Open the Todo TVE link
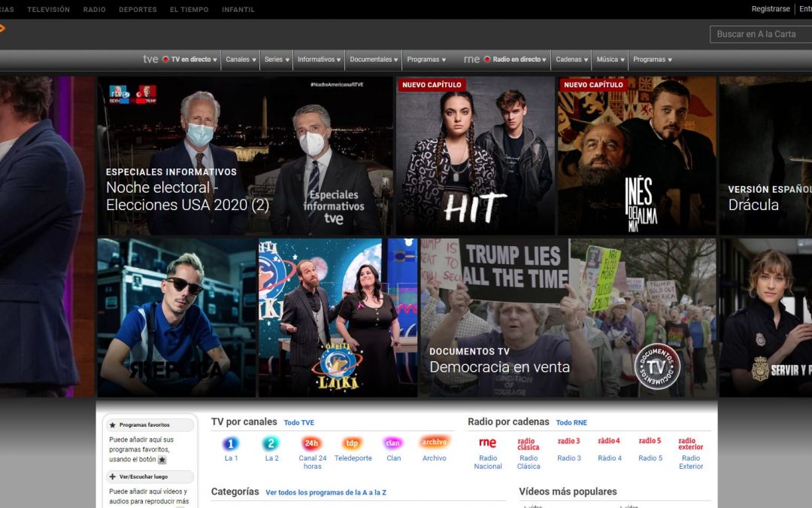The image size is (812, 508). click(x=298, y=423)
